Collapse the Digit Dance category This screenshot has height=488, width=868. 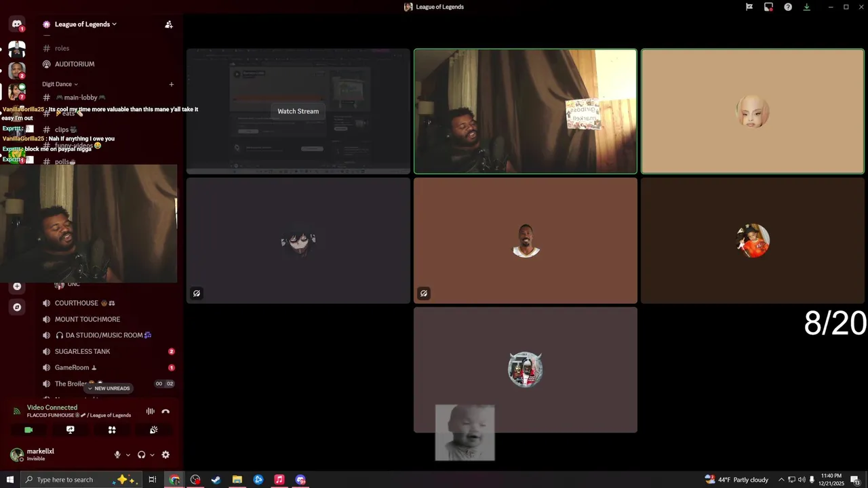click(x=60, y=84)
